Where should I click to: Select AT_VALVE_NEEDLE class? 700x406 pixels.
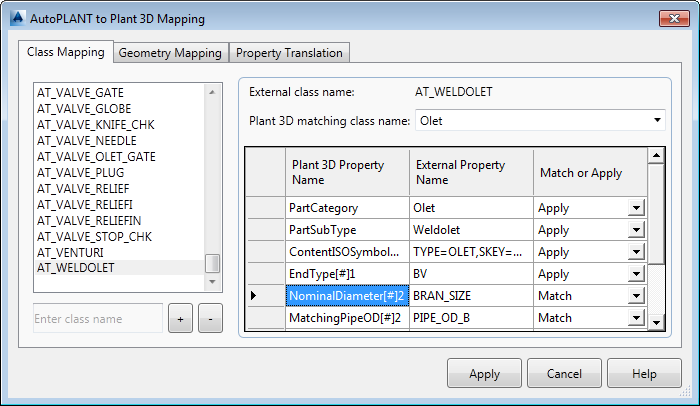tap(119, 141)
